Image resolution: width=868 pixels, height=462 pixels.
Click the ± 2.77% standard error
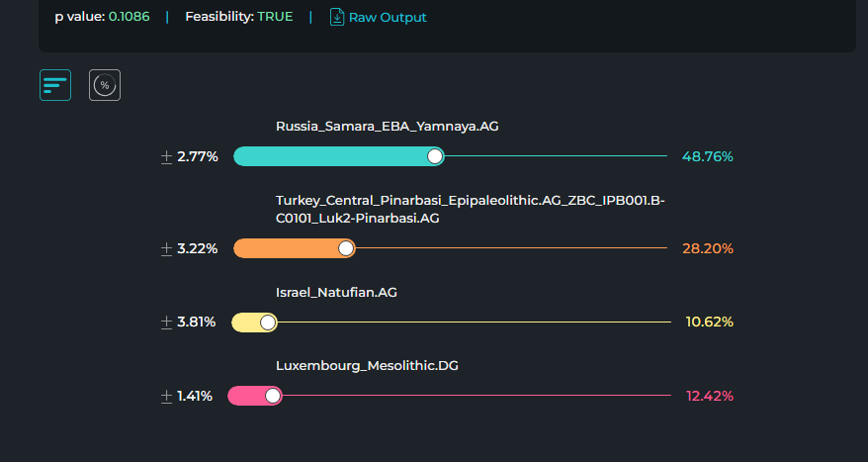pyautogui.click(x=190, y=157)
